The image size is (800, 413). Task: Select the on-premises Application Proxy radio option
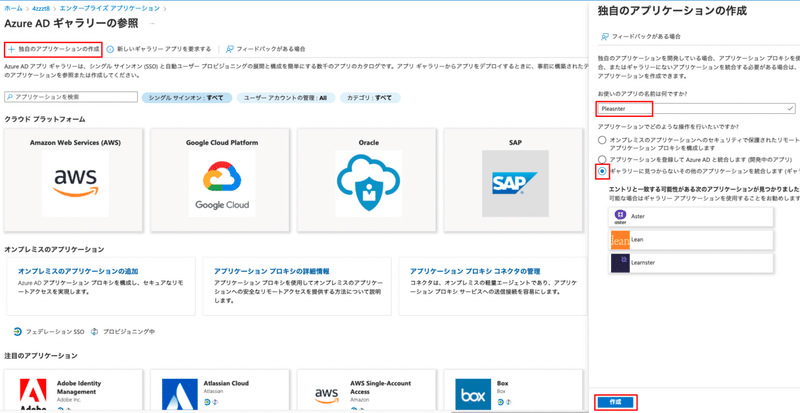coord(603,140)
